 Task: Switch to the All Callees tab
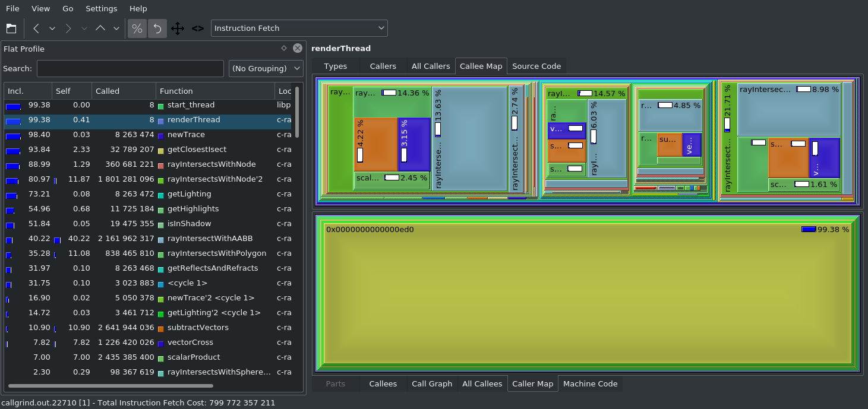tap(482, 383)
